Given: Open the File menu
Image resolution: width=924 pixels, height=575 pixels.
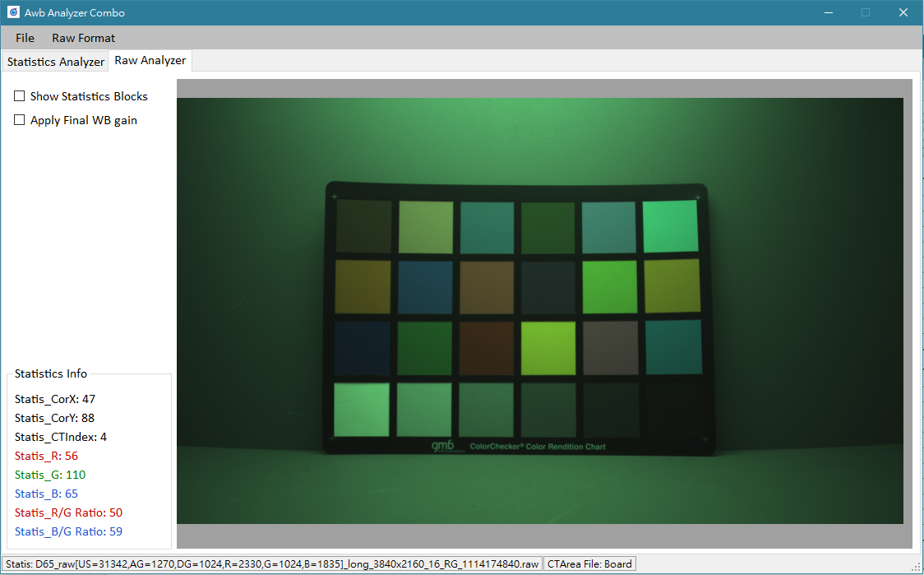Looking at the screenshot, I should (x=25, y=38).
